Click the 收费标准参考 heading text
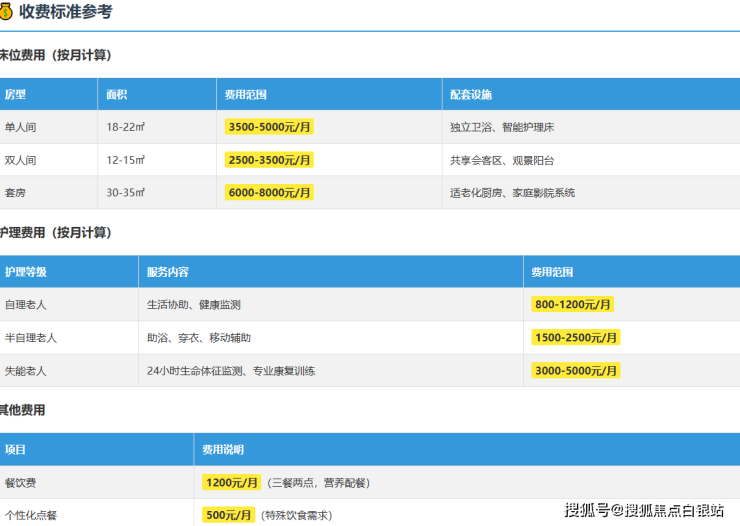Screen dimensions: 740x526 [66, 12]
